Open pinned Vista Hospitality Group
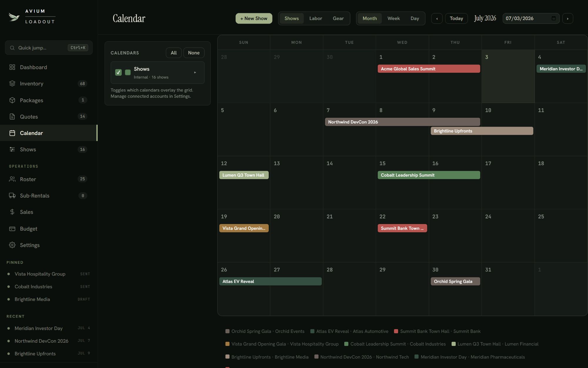The height and width of the screenshot is (368, 588). tap(49, 274)
